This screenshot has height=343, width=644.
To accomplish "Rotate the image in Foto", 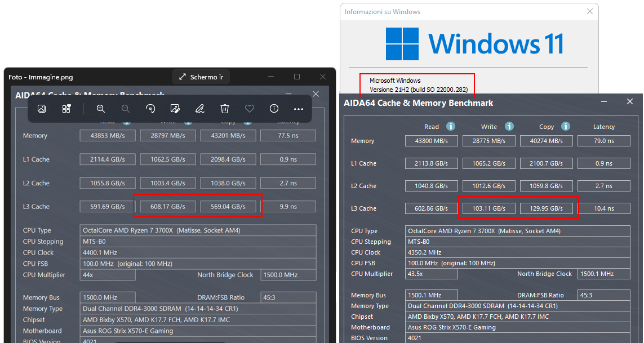I will coord(150,109).
